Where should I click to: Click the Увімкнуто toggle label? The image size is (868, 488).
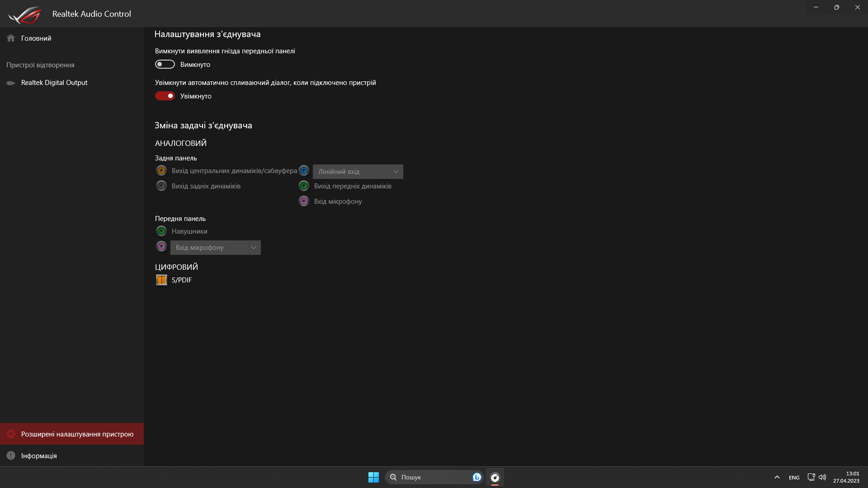(196, 96)
